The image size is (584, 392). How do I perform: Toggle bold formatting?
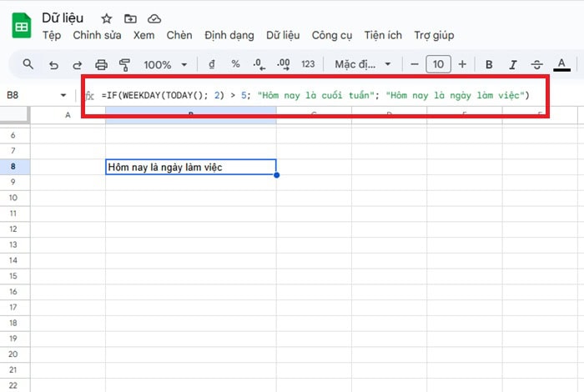coord(489,64)
